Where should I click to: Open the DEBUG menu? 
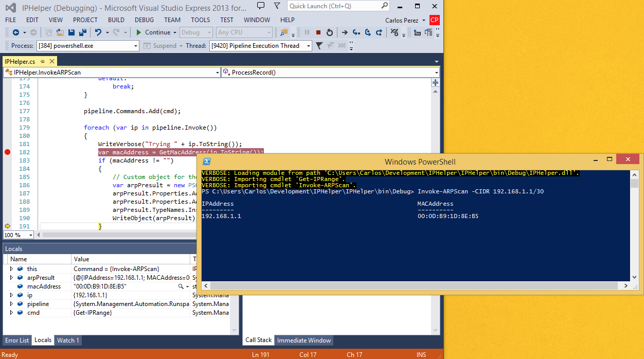[x=144, y=20]
